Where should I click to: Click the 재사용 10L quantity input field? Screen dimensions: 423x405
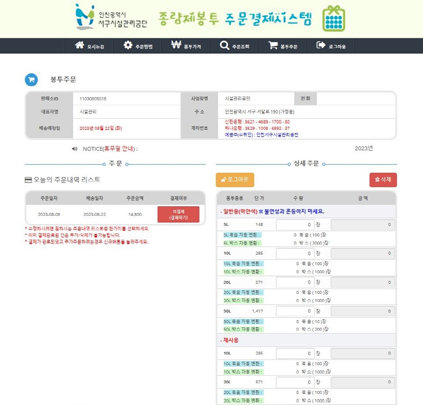pos(295,353)
